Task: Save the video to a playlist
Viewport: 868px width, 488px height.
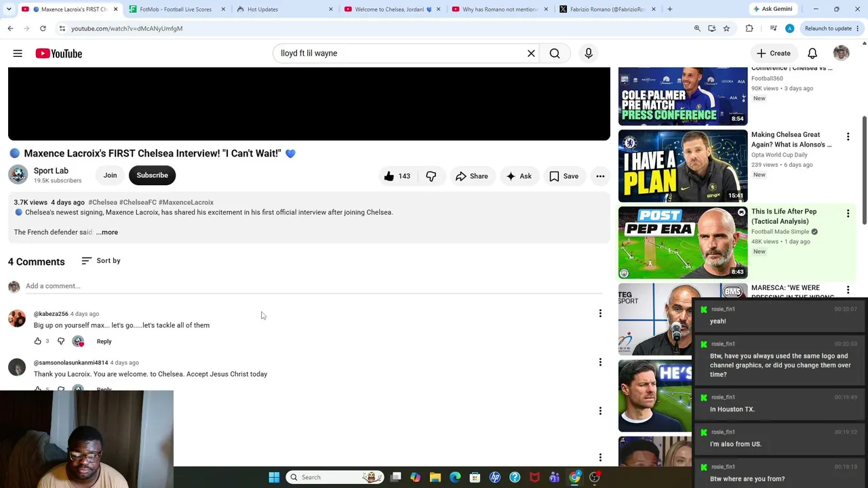Action: [x=564, y=176]
